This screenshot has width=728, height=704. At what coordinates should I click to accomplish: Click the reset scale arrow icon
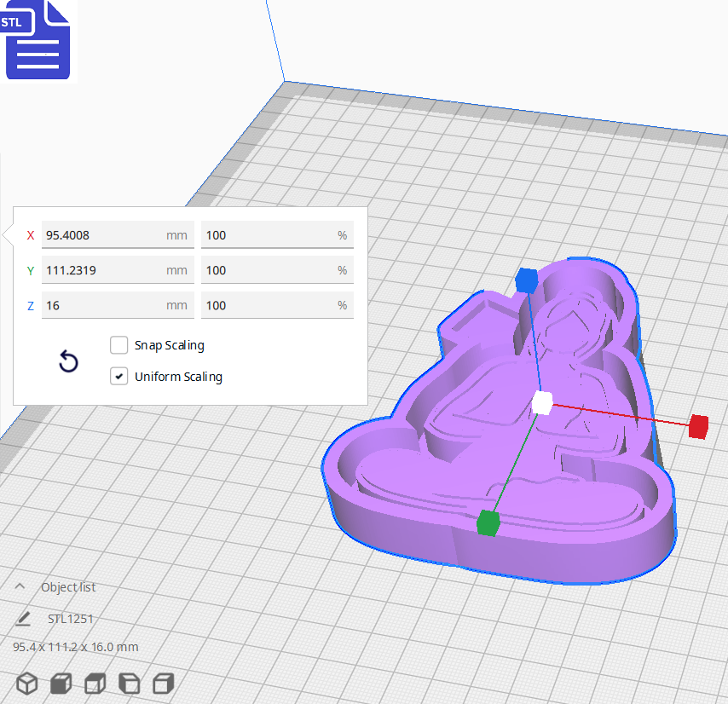point(68,361)
